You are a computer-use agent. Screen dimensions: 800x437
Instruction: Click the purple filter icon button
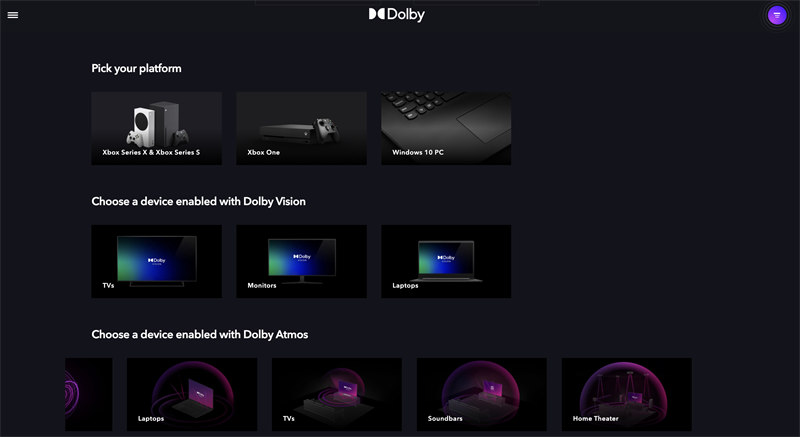tap(777, 15)
